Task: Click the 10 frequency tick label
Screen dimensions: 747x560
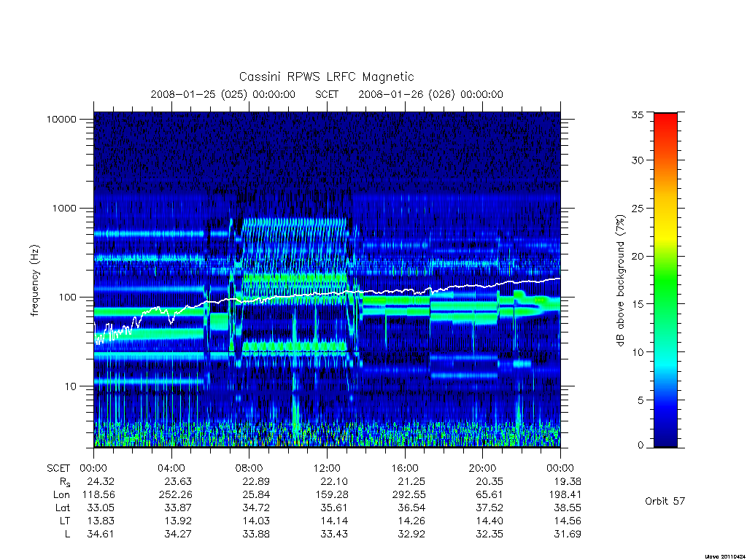Action: [71, 386]
